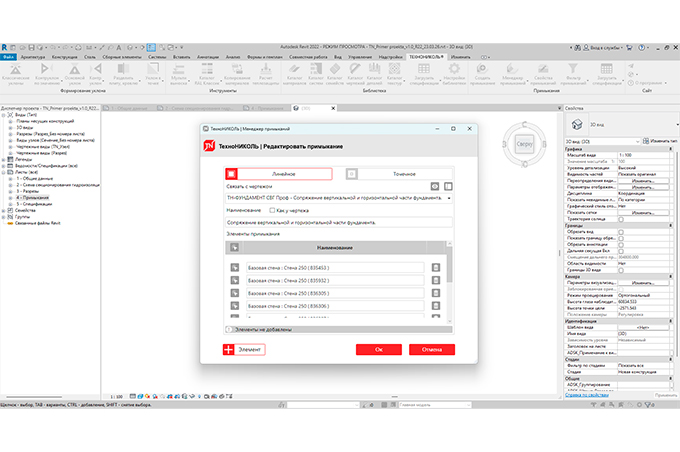Delete the Стена 250 (835453) row
680x452 pixels.
[435, 268]
